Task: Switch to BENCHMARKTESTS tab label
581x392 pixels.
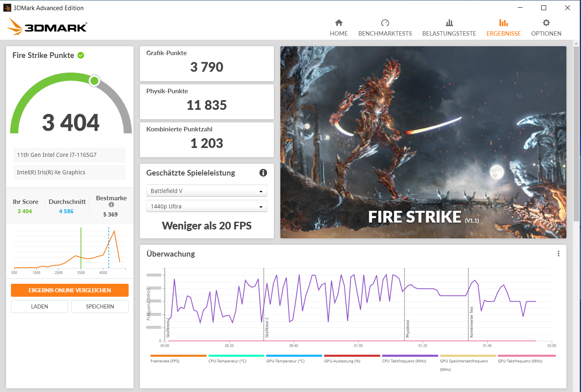Action: coord(385,34)
